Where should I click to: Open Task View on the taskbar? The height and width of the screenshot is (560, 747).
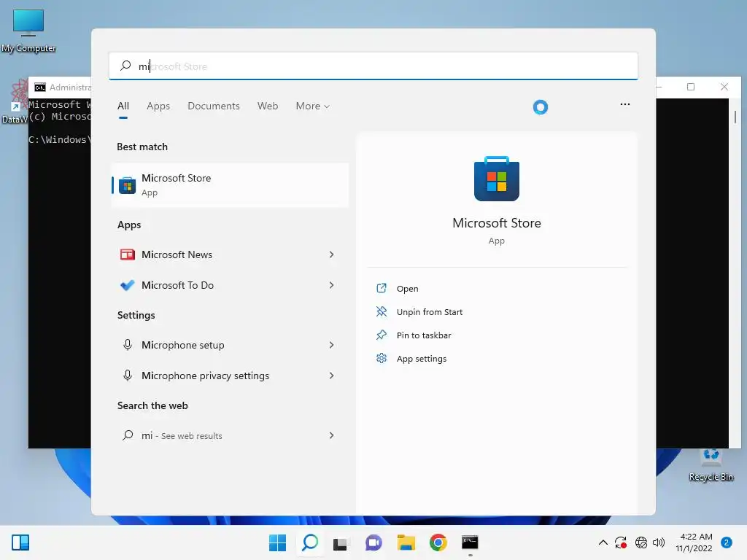[341, 542]
